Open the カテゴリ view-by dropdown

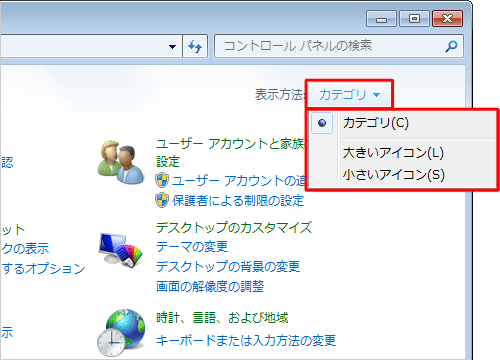point(349,95)
